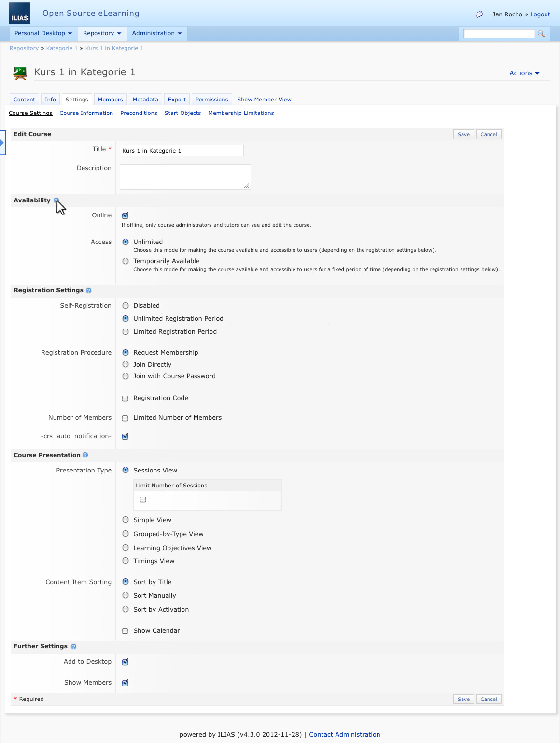Expand the left side panel arrow

coord(2,143)
